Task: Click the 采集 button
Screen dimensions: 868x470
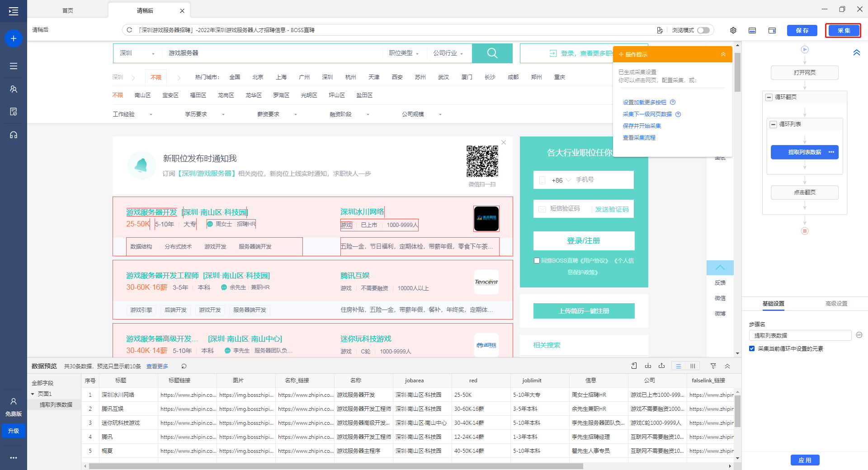Action: [844, 30]
